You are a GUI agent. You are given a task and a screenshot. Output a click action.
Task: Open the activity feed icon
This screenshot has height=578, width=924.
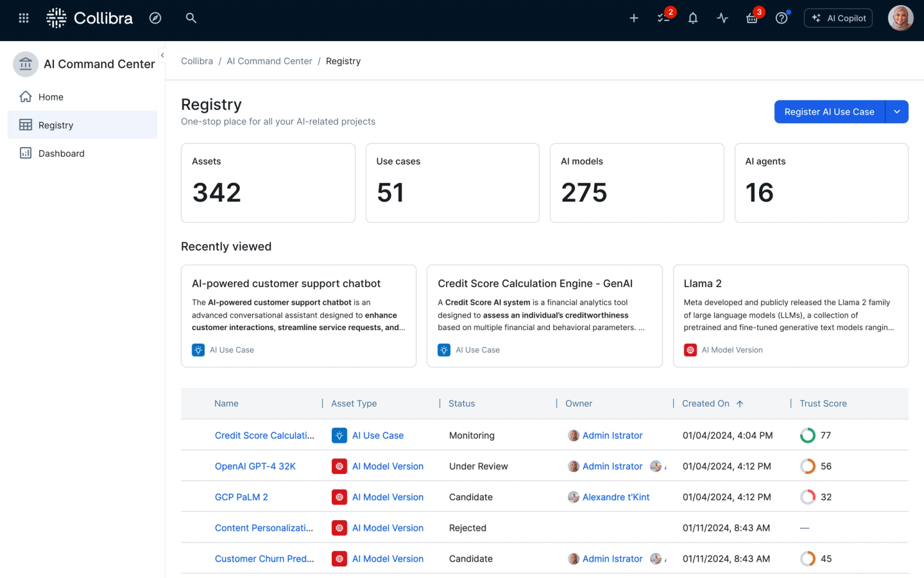pos(723,18)
